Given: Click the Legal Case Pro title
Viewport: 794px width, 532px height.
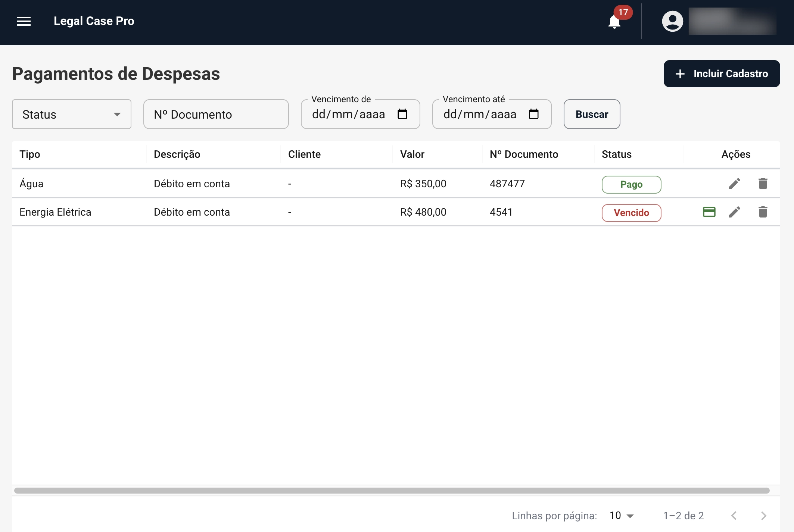Looking at the screenshot, I should (94, 21).
